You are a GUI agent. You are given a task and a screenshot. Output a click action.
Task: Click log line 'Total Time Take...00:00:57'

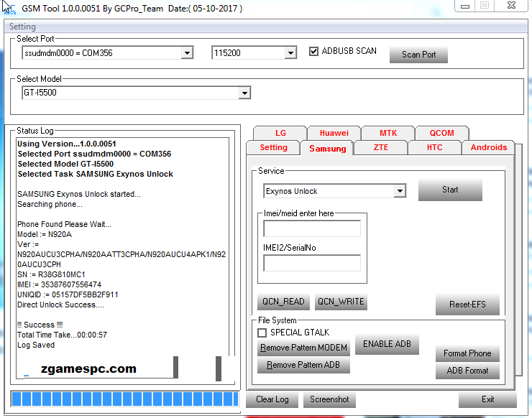(x=62, y=335)
